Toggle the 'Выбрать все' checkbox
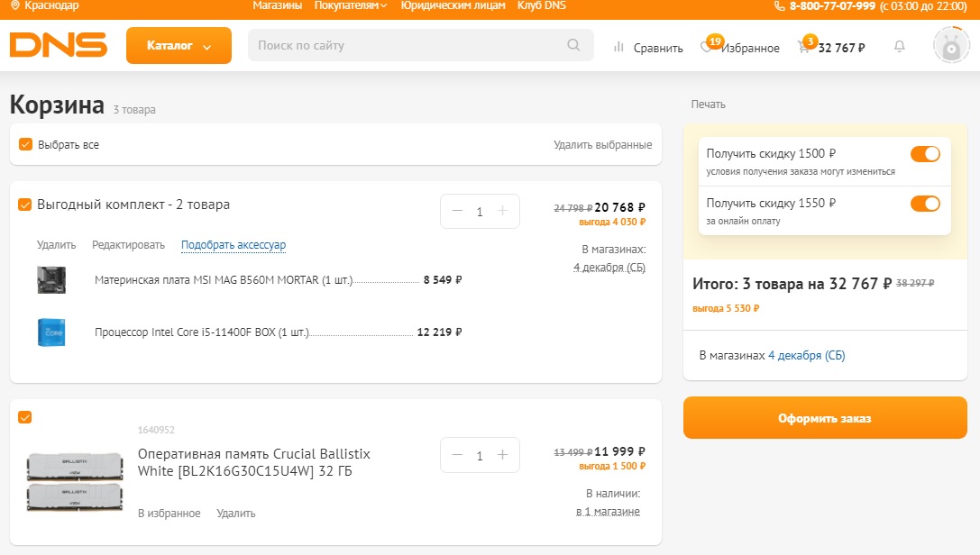 25,145
